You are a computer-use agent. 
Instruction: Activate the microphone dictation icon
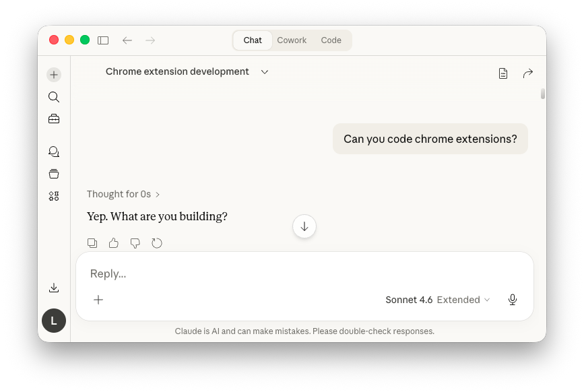pos(513,300)
